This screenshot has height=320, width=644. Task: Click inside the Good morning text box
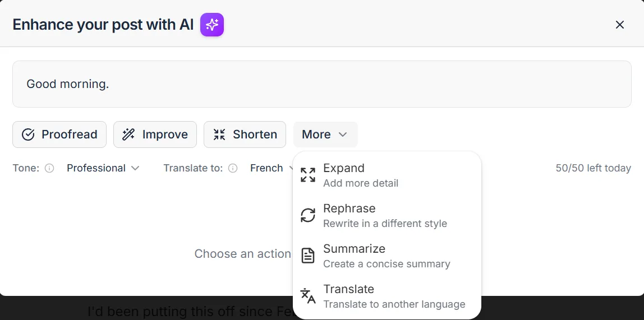click(321, 84)
